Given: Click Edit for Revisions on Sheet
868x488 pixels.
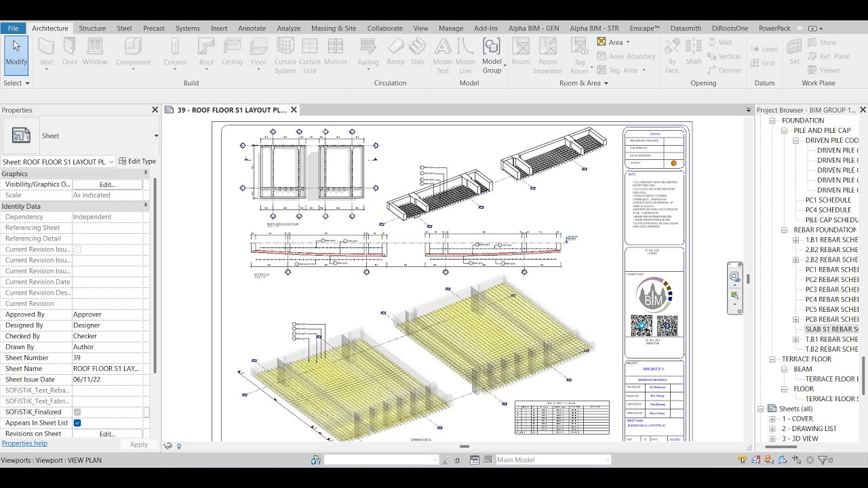Looking at the screenshot, I should pos(107,434).
